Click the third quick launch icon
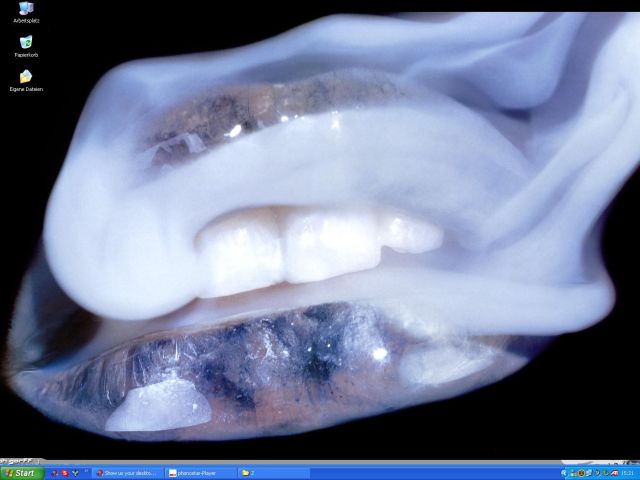 click(x=75, y=473)
